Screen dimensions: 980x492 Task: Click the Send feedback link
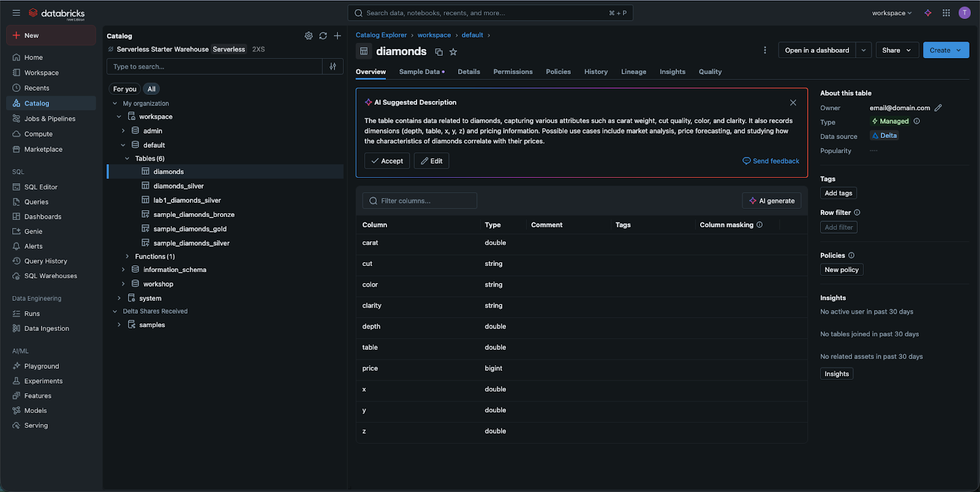click(x=771, y=161)
